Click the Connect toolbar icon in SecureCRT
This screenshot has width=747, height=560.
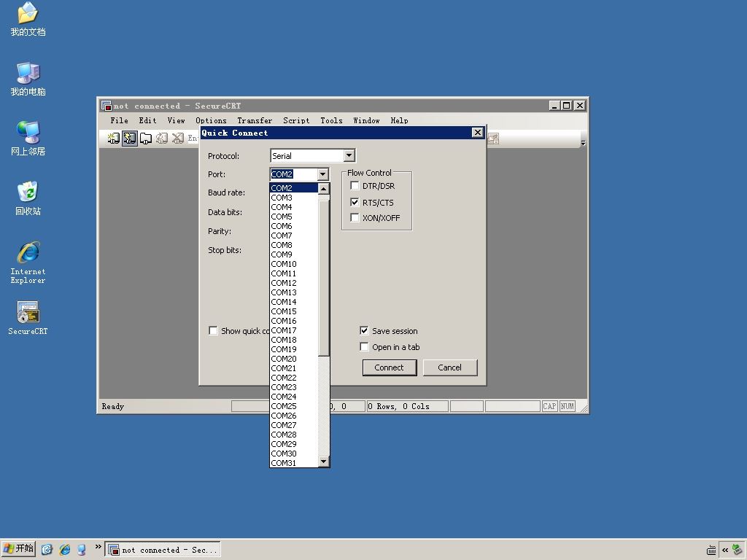click(113, 139)
